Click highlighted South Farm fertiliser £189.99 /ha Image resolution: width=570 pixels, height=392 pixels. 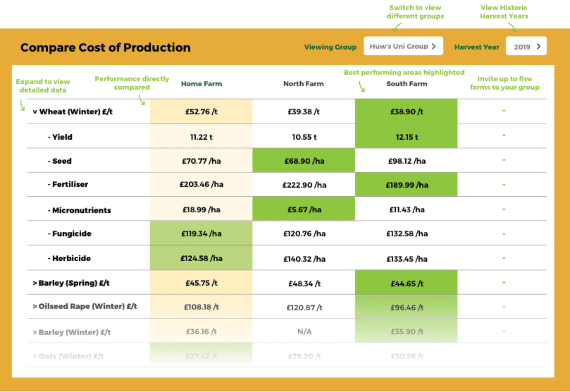pos(406,185)
